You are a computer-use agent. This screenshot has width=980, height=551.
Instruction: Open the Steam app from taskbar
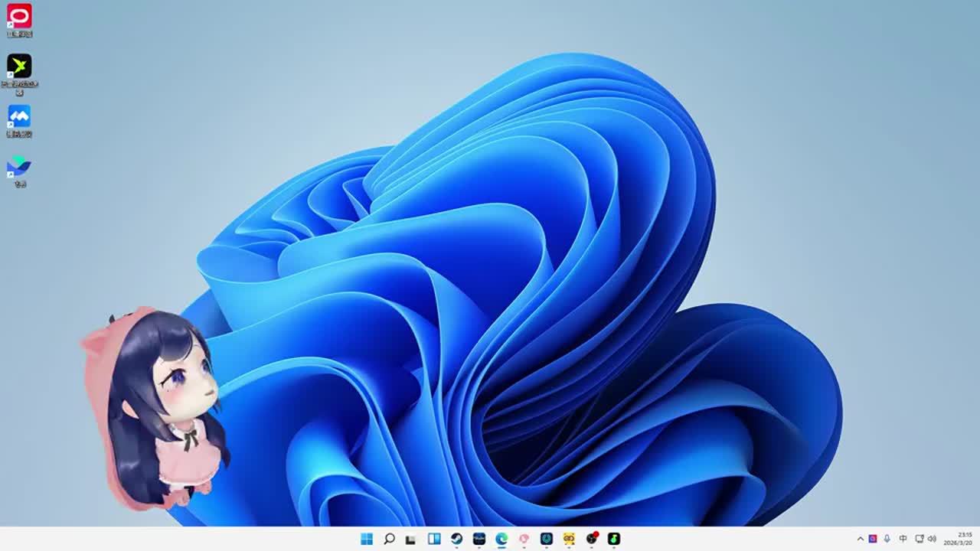[456, 539]
